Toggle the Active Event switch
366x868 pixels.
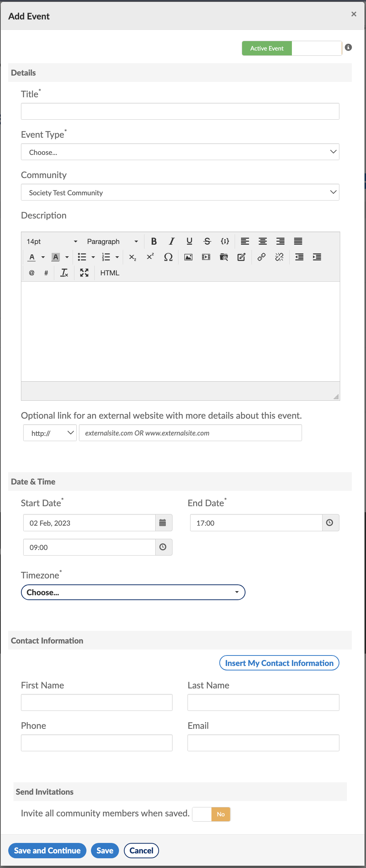coord(292,48)
